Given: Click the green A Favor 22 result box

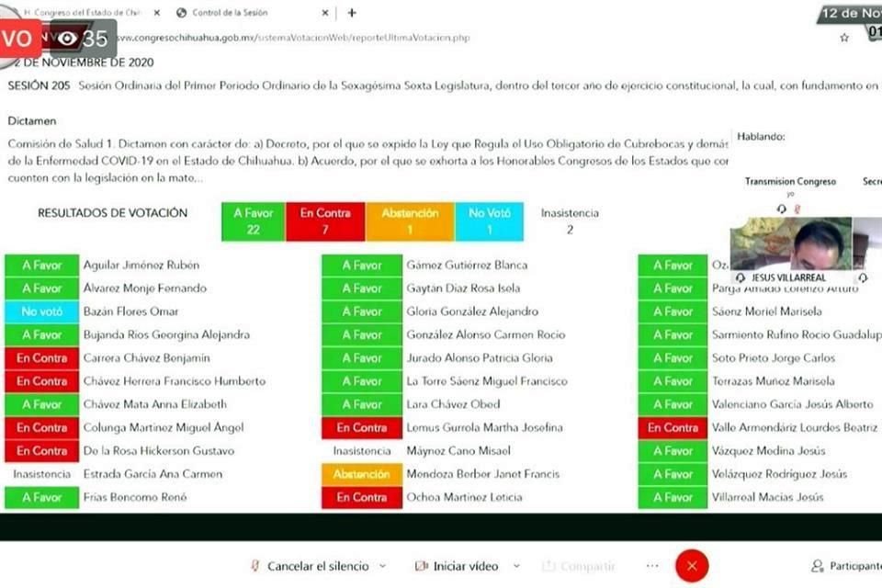Looking at the screenshot, I should (253, 221).
